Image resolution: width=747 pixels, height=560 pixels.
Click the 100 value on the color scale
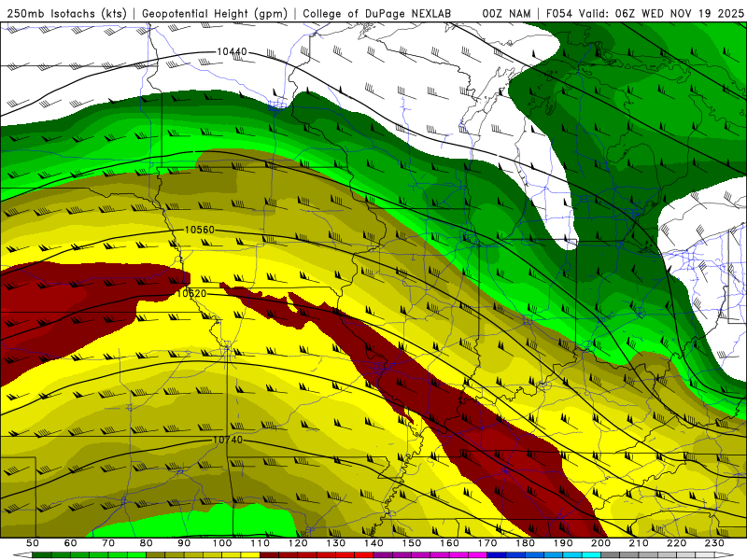click(222, 543)
